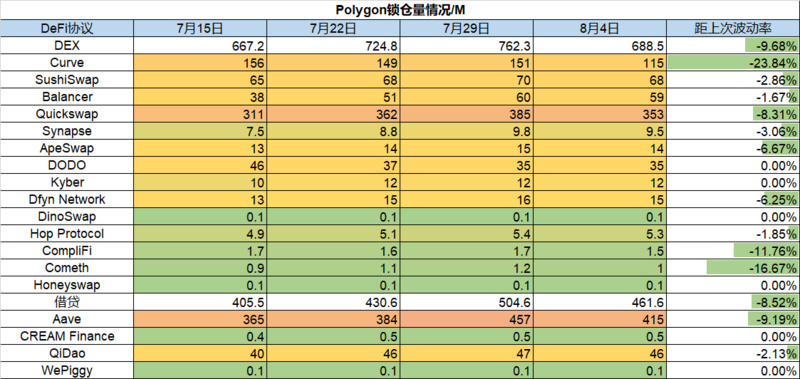This screenshot has width=800, height=379.
Task: Select the Hop Protocol row label
Action: click(x=67, y=234)
